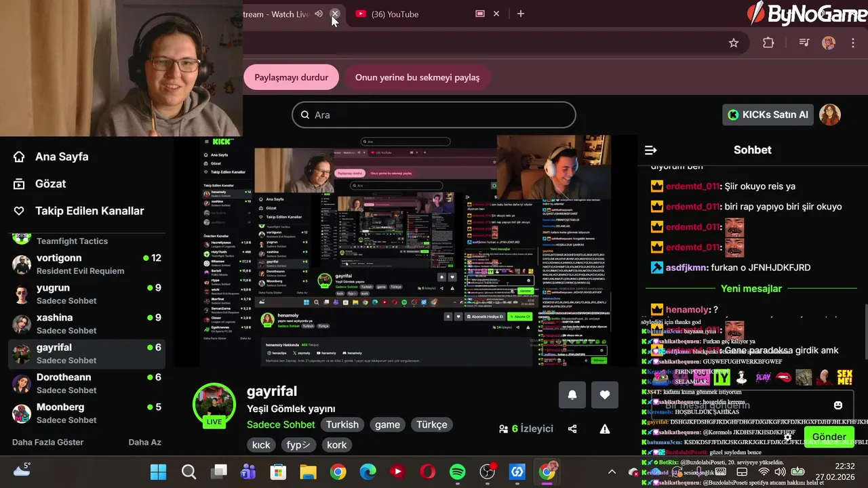Open chat settings gear icon
Screen dimensions: 868x488
787,437
